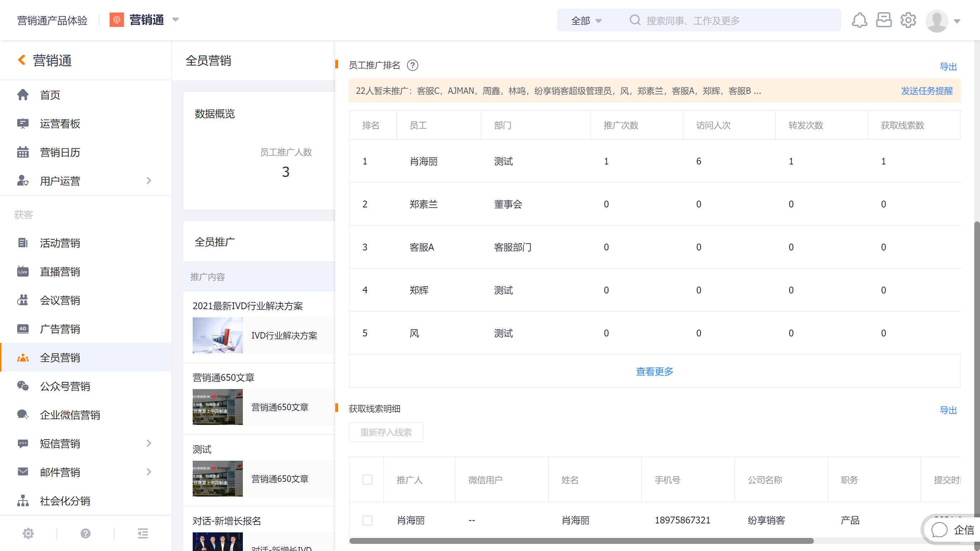
Task: Toggle the select-all checkbox in 线索明细 header
Action: click(367, 480)
